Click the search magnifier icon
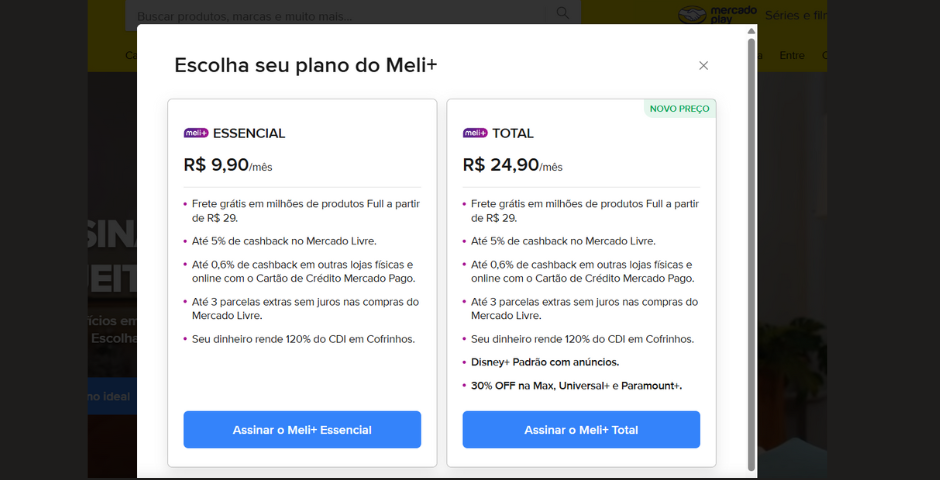Screen dimensions: 940x480 tap(563, 13)
